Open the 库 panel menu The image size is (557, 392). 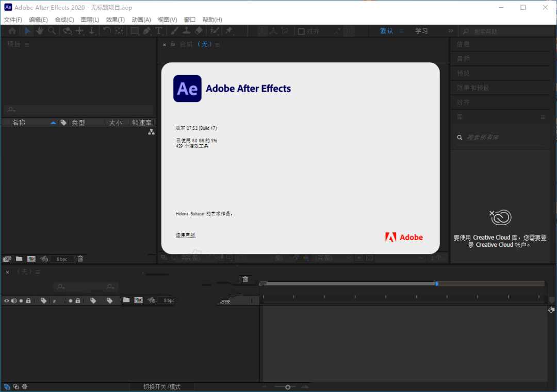click(543, 117)
